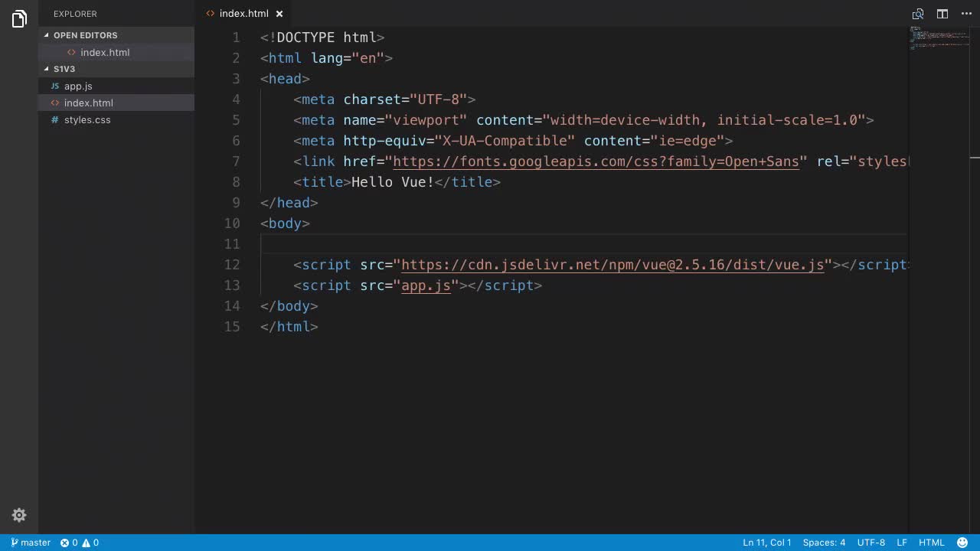Close the index.html editor tab

[x=279, y=14]
